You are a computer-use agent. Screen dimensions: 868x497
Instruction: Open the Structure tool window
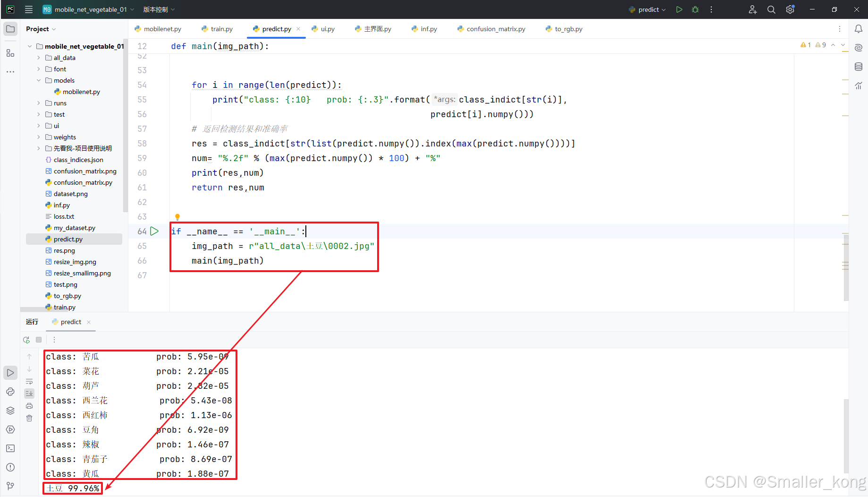pyautogui.click(x=10, y=53)
